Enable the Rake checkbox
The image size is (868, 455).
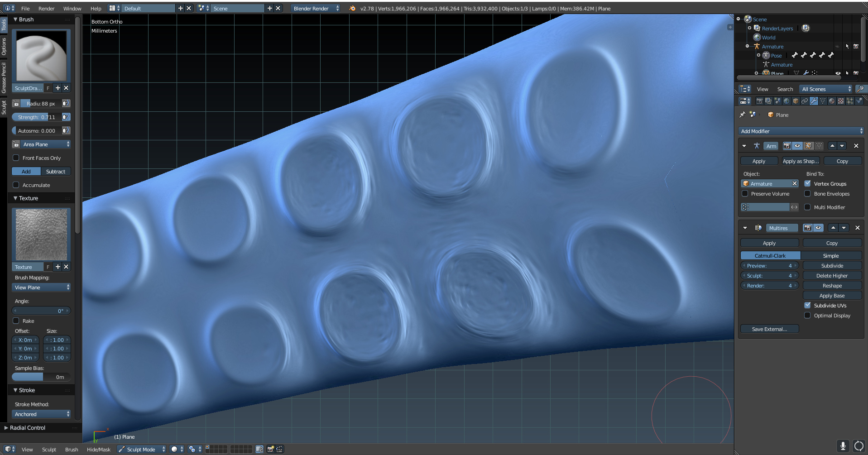[x=16, y=321]
